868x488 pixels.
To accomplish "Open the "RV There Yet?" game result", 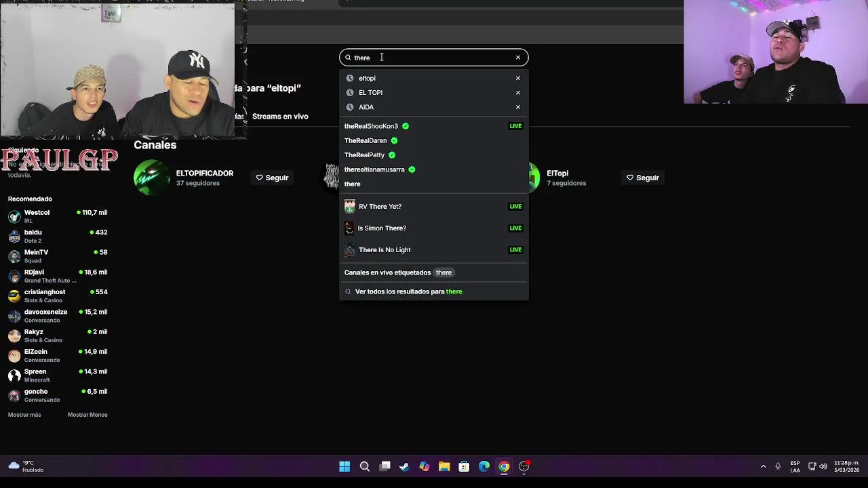I will [433, 206].
